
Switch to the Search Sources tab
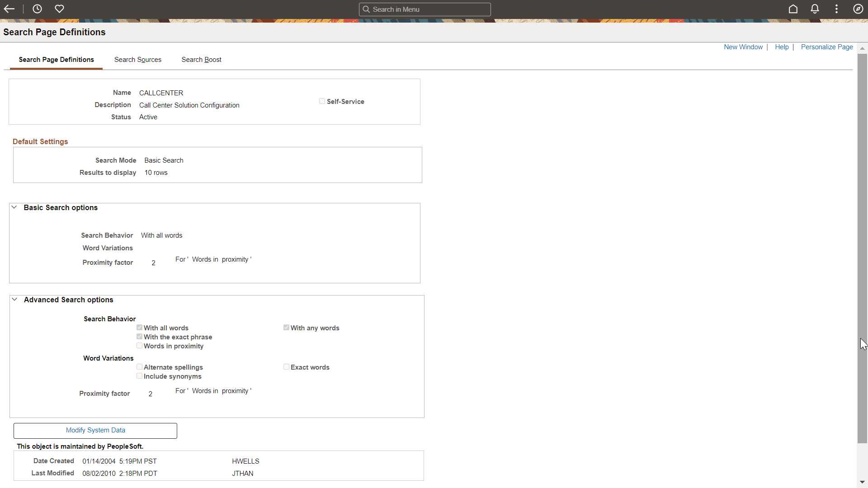(137, 59)
